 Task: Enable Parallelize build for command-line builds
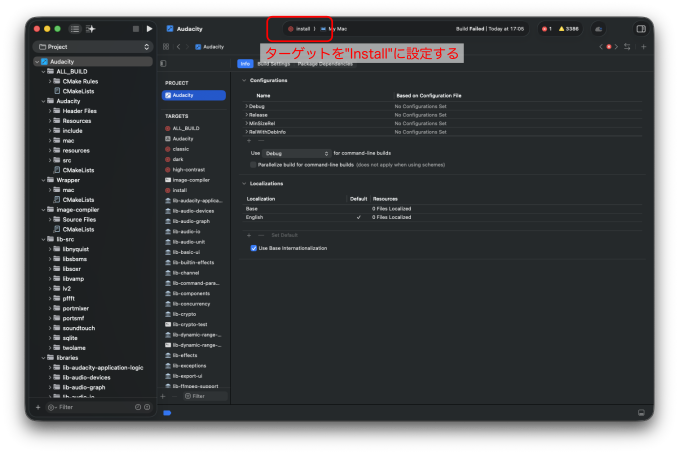point(253,165)
